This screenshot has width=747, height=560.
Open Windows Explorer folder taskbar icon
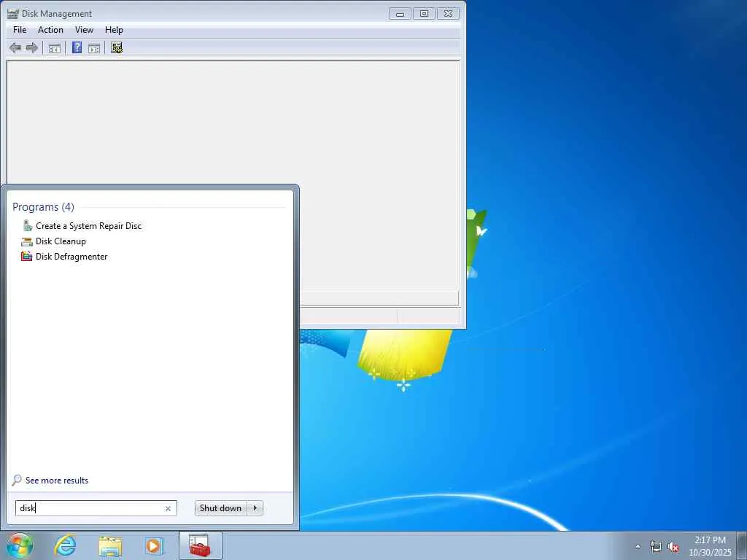tap(111, 546)
